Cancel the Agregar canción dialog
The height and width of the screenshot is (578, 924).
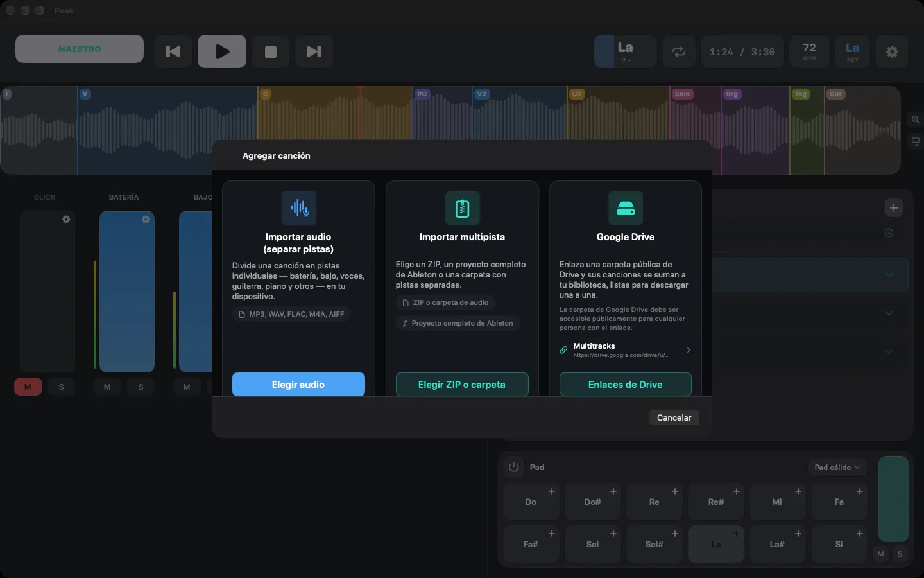tap(674, 417)
